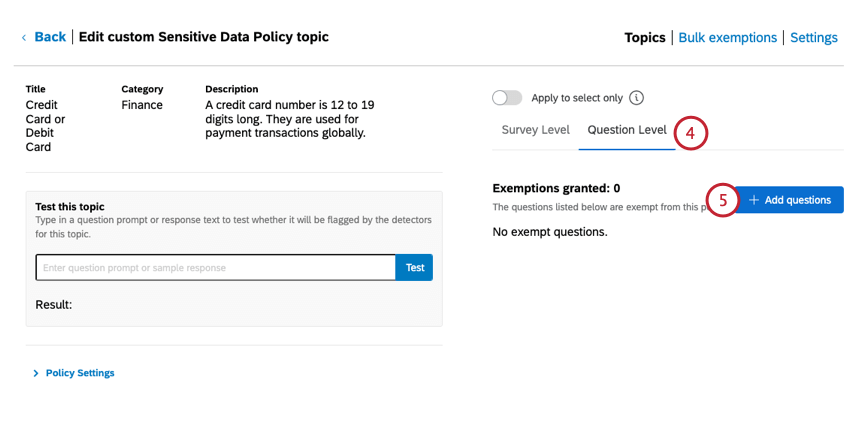Viewport: 850px width, 425px height.
Task: Expand the Policy Settings chevron
Action: pyautogui.click(x=36, y=373)
